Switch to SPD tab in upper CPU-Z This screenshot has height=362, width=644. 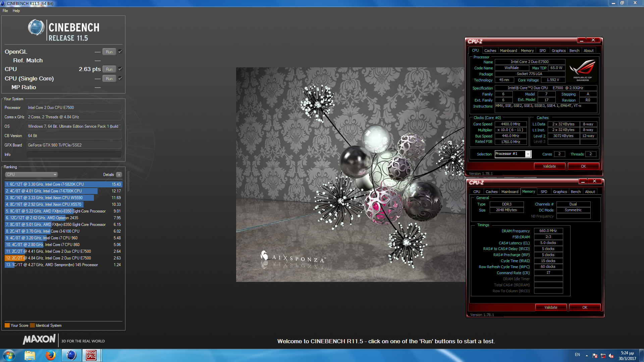coord(543,51)
